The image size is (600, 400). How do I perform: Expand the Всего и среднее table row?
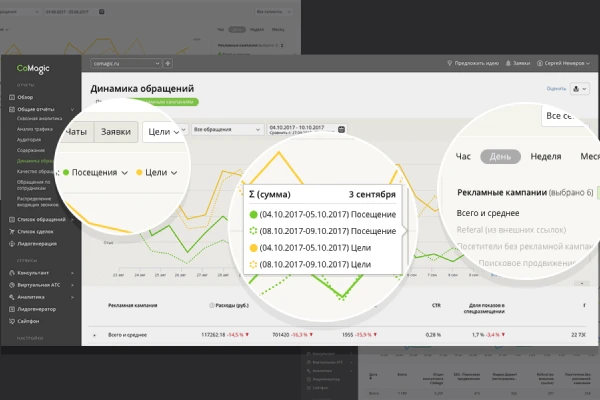coord(95,335)
